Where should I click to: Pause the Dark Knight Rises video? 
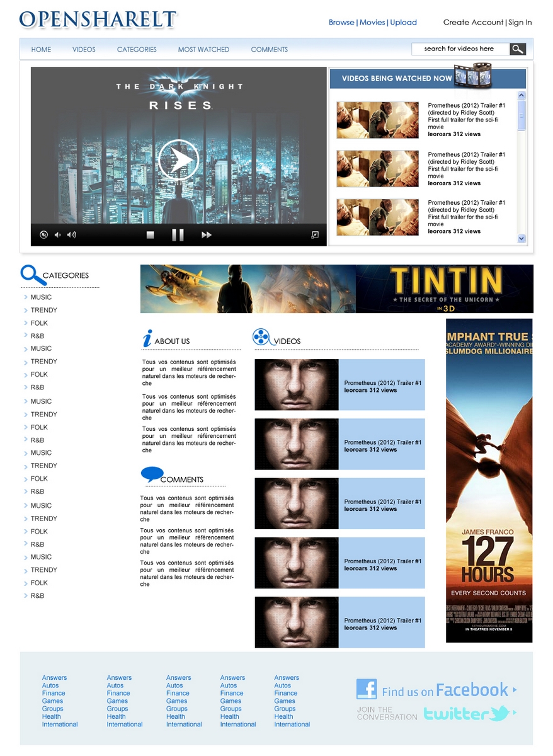click(x=178, y=235)
